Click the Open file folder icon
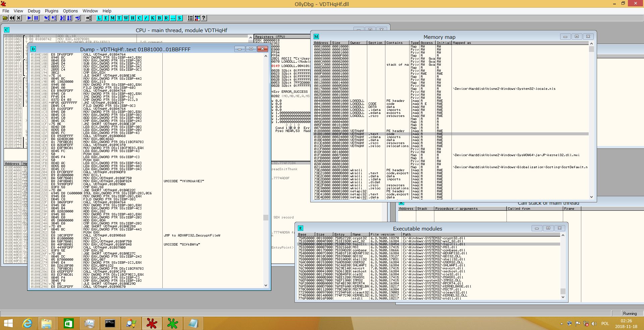 (5, 18)
